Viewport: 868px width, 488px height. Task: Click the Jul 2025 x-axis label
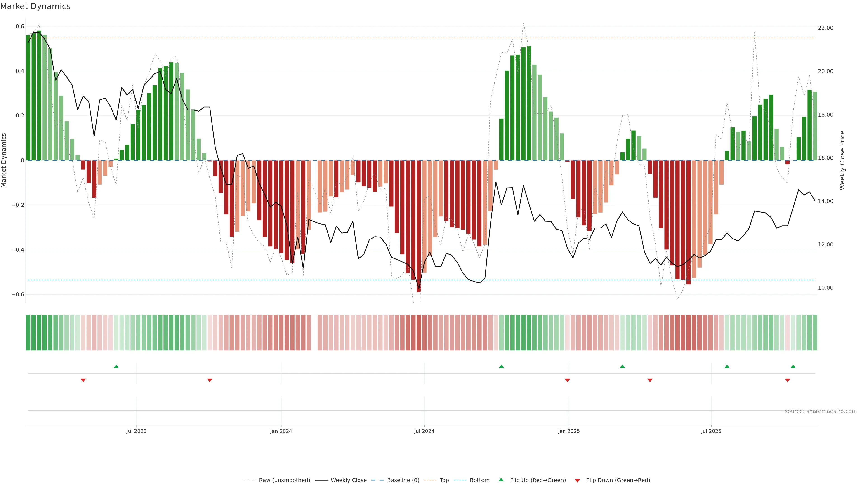coord(711,431)
